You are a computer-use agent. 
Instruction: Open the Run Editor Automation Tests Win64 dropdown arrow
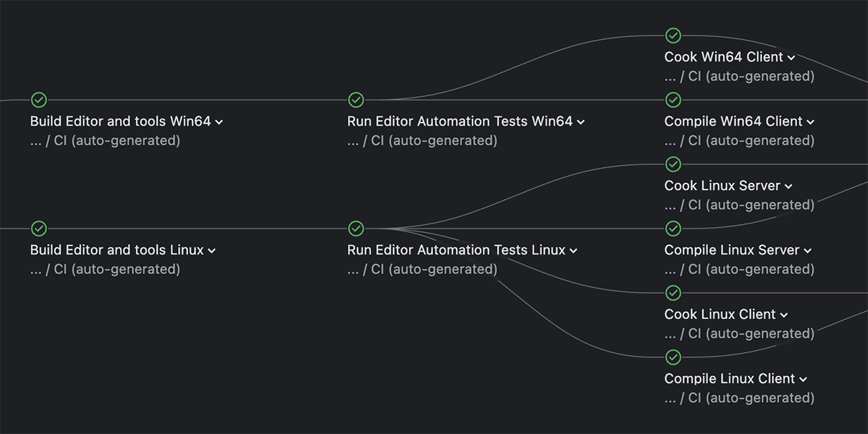click(x=581, y=122)
